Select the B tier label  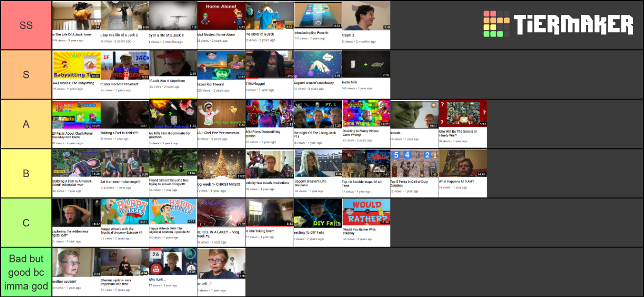tap(26, 173)
